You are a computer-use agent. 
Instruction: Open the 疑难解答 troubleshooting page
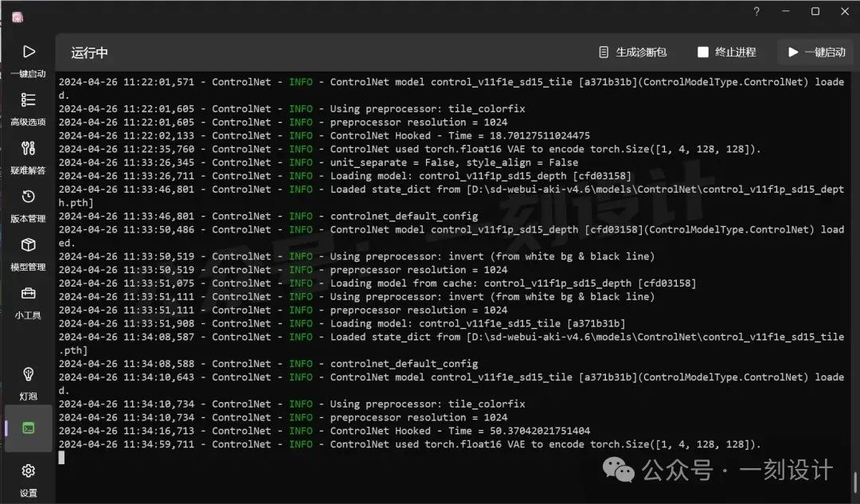(x=28, y=158)
